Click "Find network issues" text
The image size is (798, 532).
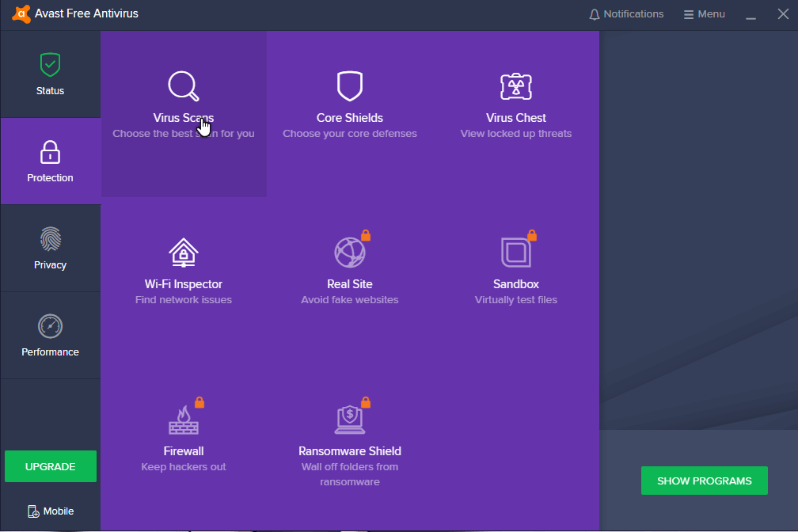pyautogui.click(x=183, y=300)
